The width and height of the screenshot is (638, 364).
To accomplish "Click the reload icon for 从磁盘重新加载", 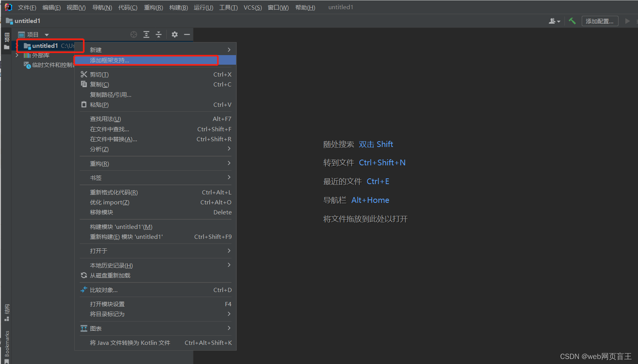I will 84,275.
